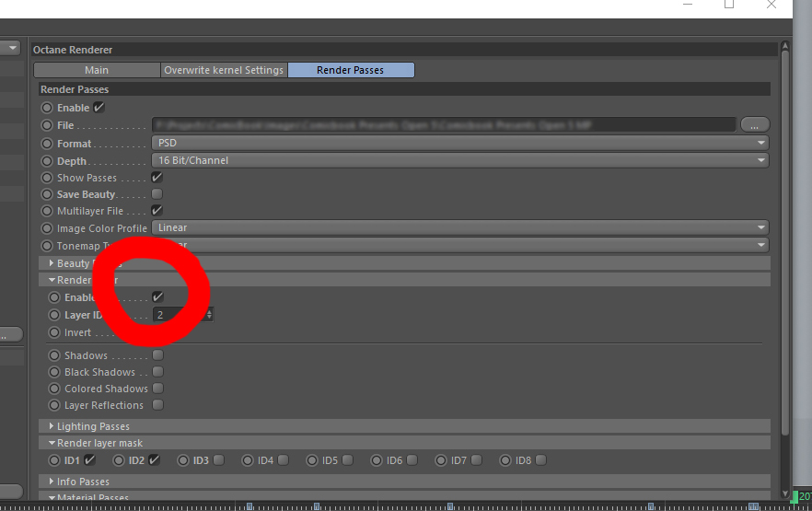The width and height of the screenshot is (812, 511).
Task: Click the animation dot beside ID2
Action: pyautogui.click(x=119, y=460)
